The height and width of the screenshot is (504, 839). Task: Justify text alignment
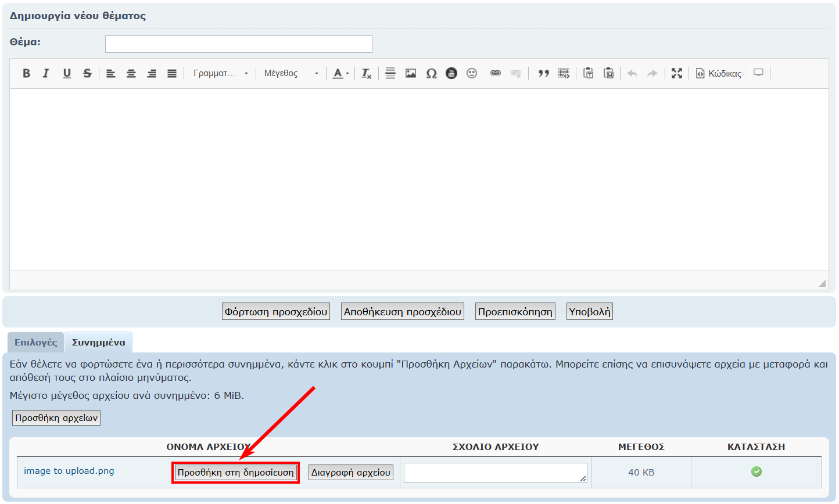pyautogui.click(x=172, y=73)
